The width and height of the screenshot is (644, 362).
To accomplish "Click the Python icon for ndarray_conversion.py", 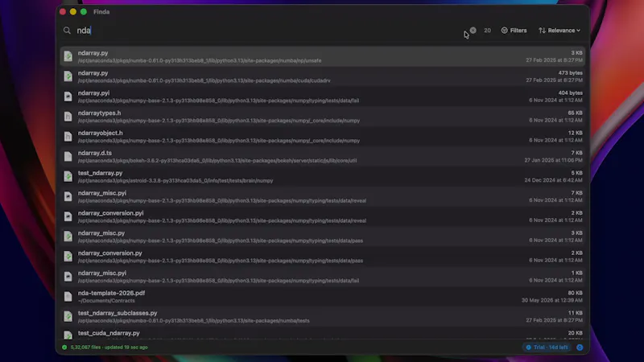I will pos(68,257).
